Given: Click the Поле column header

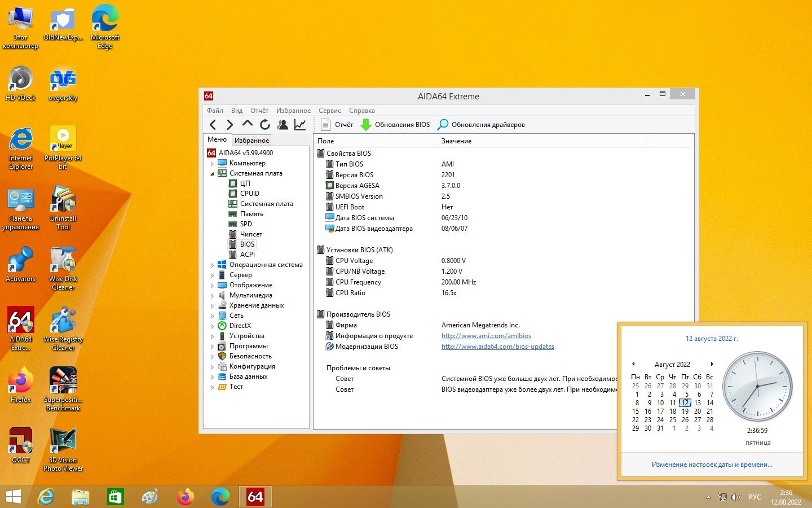Looking at the screenshot, I should click(x=376, y=141).
